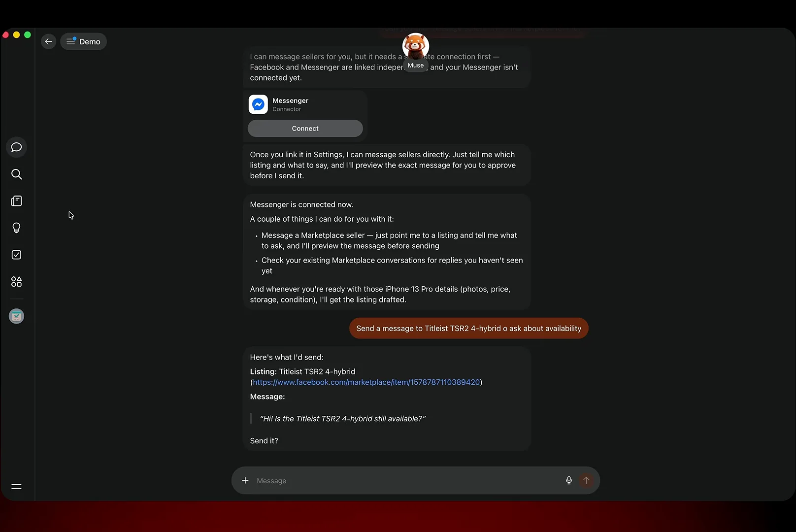Screen dimensions: 796x532
Task: Click the 'Message a Marketplace seller' bullet
Action: 389,240
